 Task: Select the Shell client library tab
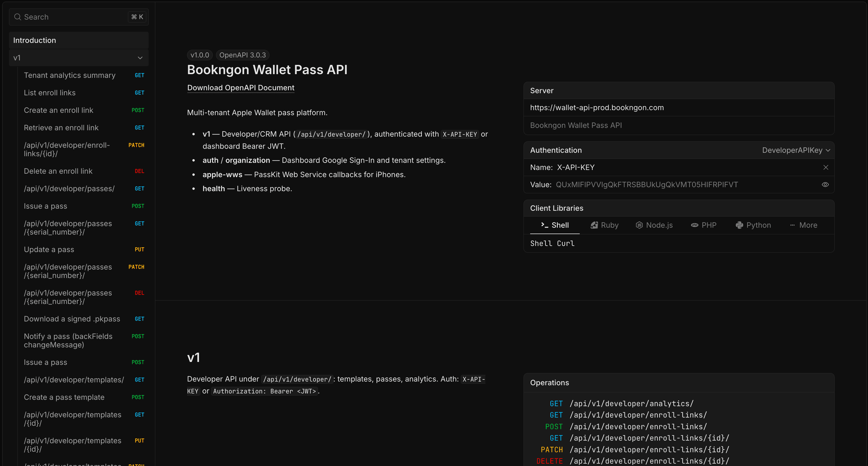555,225
